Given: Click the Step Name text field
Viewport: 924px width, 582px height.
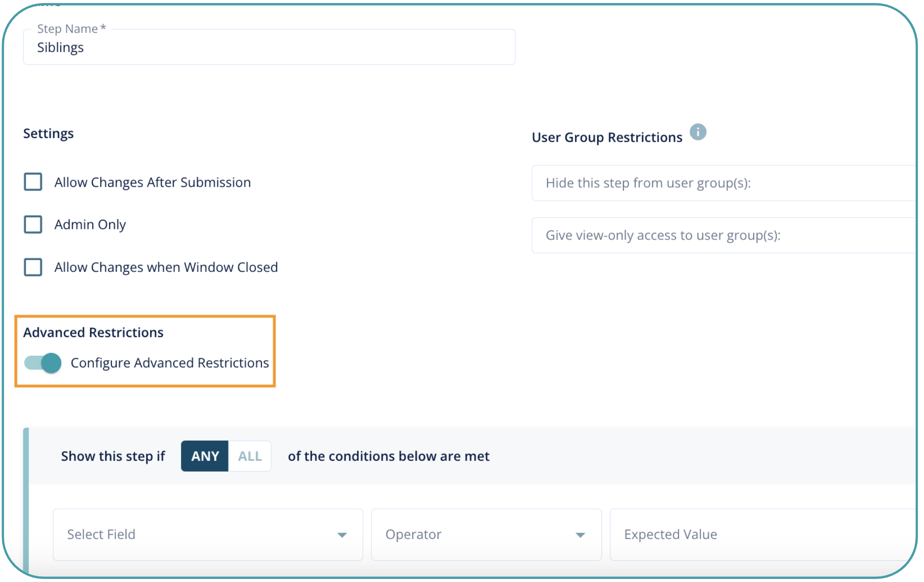Looking at the screenshot, I should [269, 47].
